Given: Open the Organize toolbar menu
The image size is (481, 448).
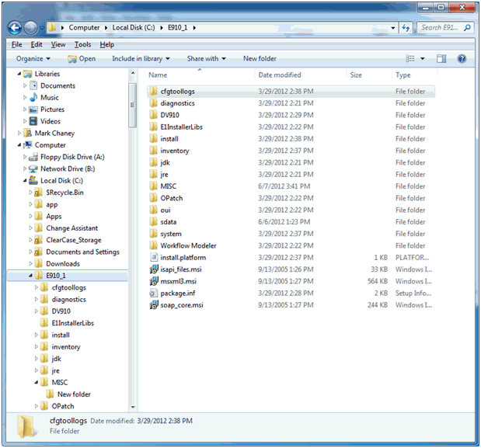Looking at the screenshot, I should click(33, 58).
